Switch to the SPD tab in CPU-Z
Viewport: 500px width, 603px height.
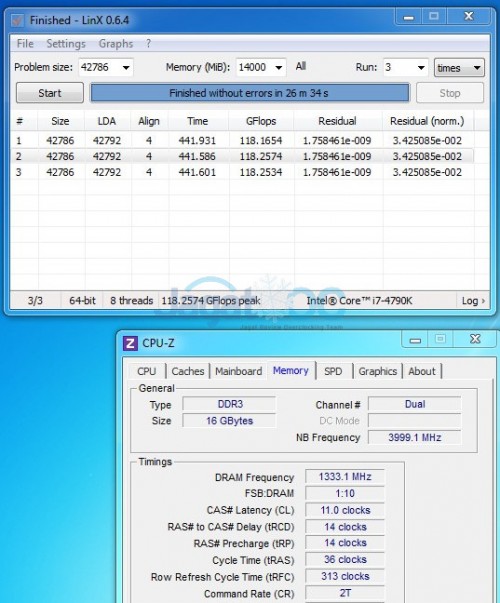click(333, 371)
